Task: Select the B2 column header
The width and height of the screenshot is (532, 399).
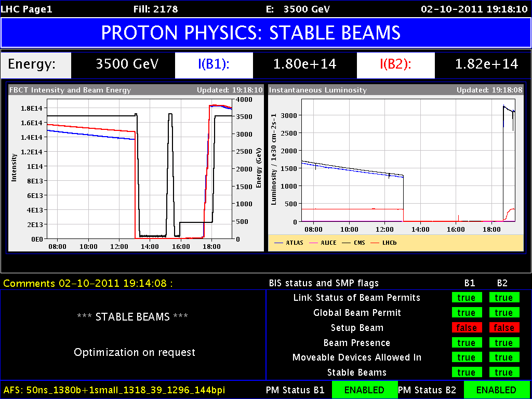Action: (x=502, y=283)
